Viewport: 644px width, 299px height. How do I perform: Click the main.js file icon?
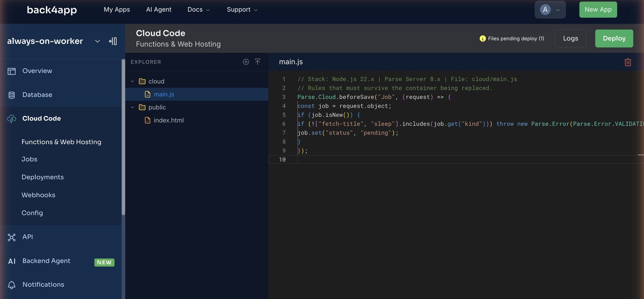pyautogui.click(x=148, y=94)
